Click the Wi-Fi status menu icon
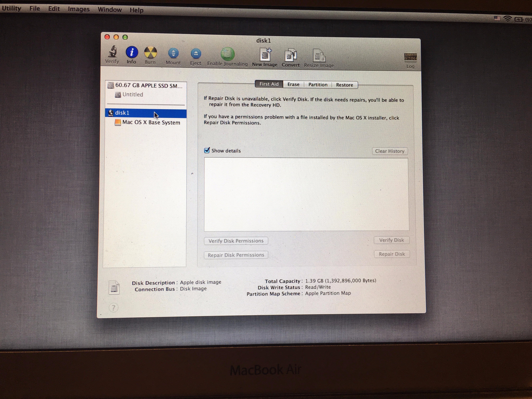The width and height of the screenshot is (532, 399). click(x=507, y=19)
